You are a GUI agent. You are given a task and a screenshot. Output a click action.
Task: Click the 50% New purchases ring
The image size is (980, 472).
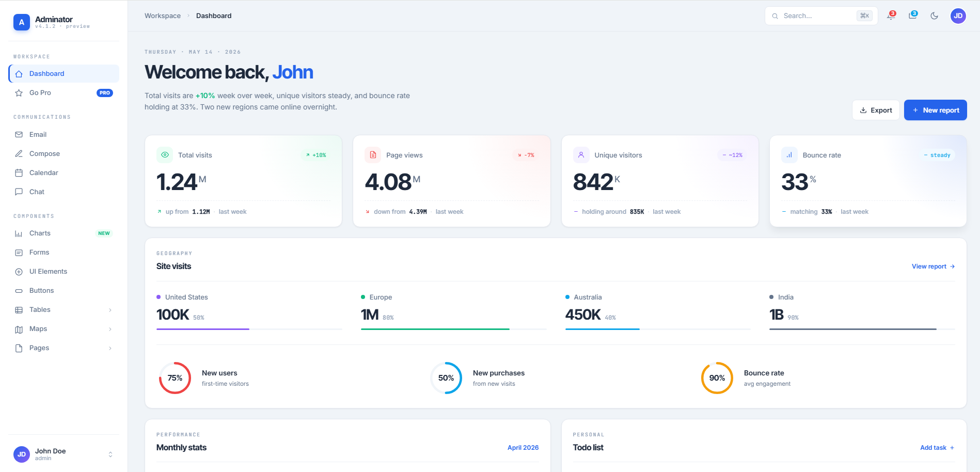click(x=446, y=378)
